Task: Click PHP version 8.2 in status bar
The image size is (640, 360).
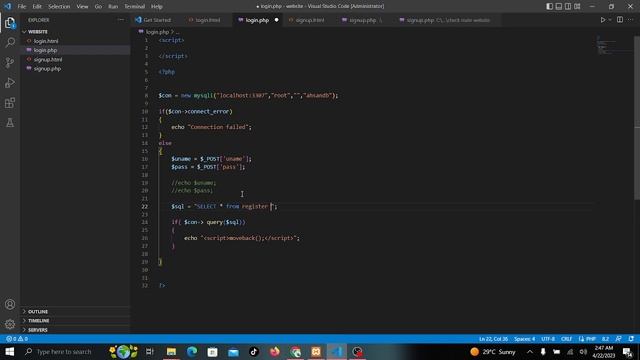Action: (x=605, y=339)
